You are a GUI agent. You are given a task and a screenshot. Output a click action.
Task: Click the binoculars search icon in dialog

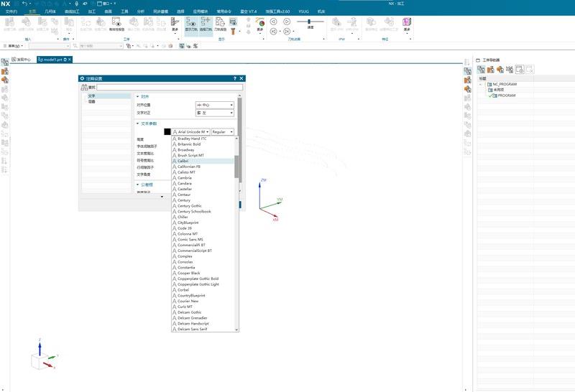tap(84, 87)
